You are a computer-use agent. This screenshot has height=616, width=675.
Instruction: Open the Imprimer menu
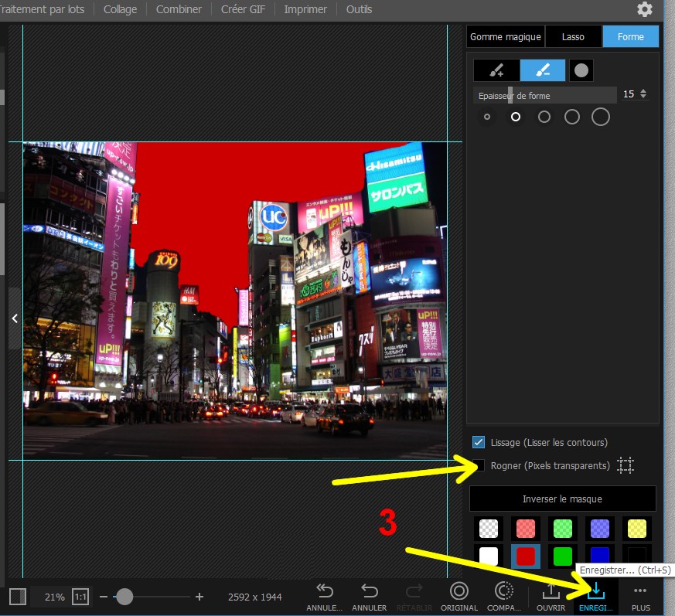(305, 9)
